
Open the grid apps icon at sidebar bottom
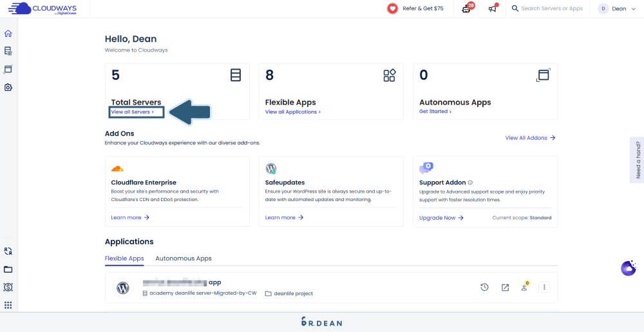pos(8,305)
